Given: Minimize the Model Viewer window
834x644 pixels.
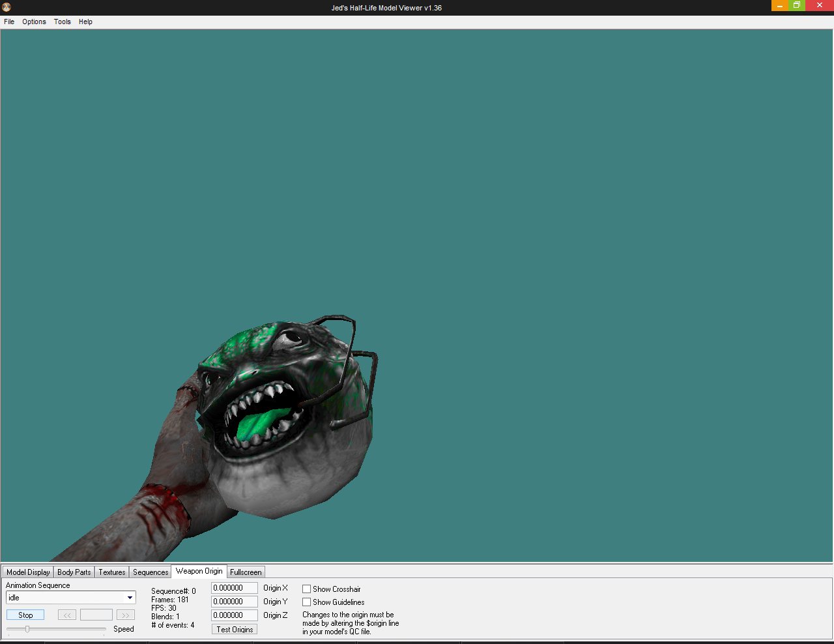Looking at the screenshot, I should 780,5.
